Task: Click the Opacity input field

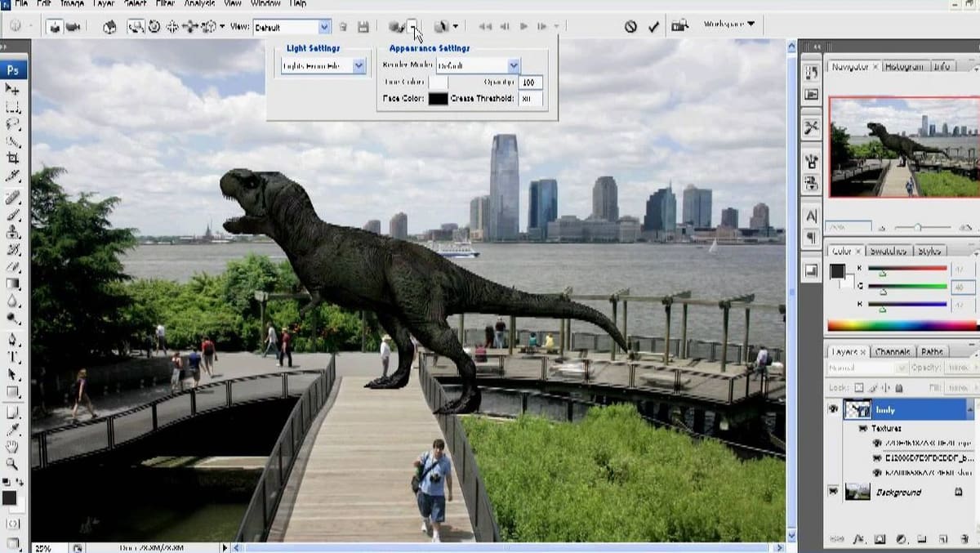Action: click(x=530, y=83)
